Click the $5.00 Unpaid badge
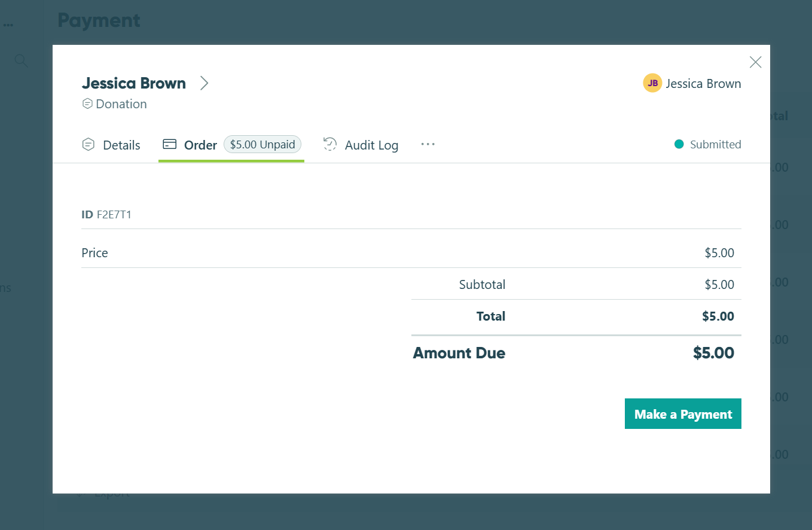 coord(262,144)
